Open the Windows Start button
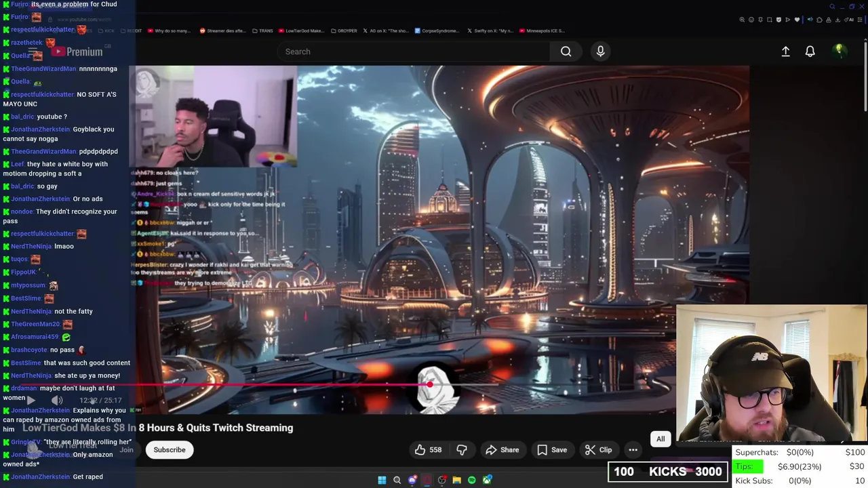Viewport: 868px width, 488px height. 382,480
